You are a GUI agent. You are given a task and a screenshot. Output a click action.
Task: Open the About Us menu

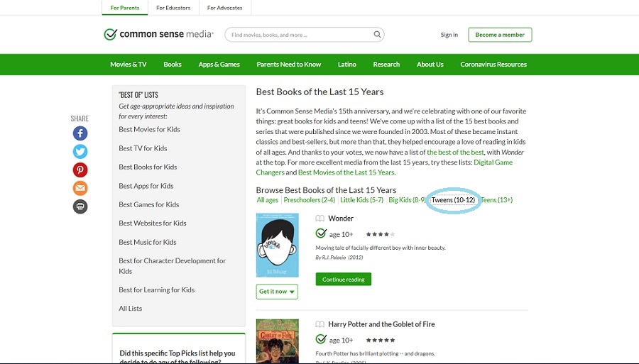[x=430, y=65]
